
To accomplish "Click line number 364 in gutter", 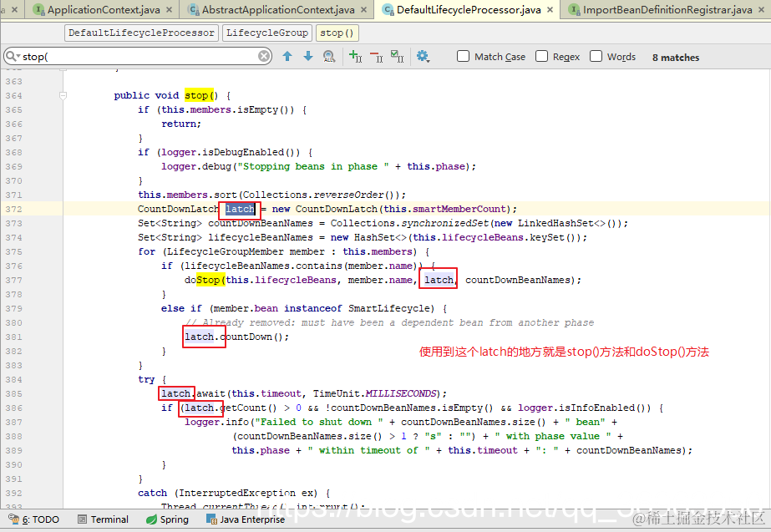I will tap(13, 95).
